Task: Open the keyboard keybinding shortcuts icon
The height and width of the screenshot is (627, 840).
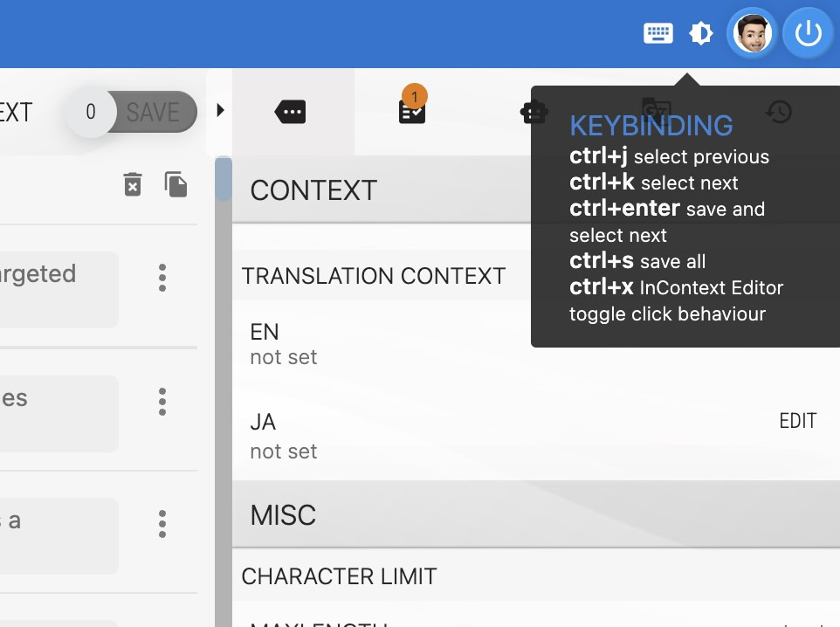Action: [x=658, y=34]
